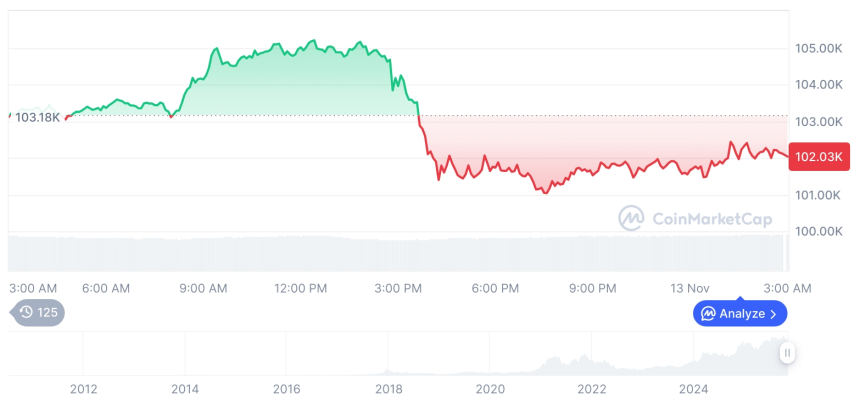
Task: Click the 13 Nov date label
Action: (691, 288)
